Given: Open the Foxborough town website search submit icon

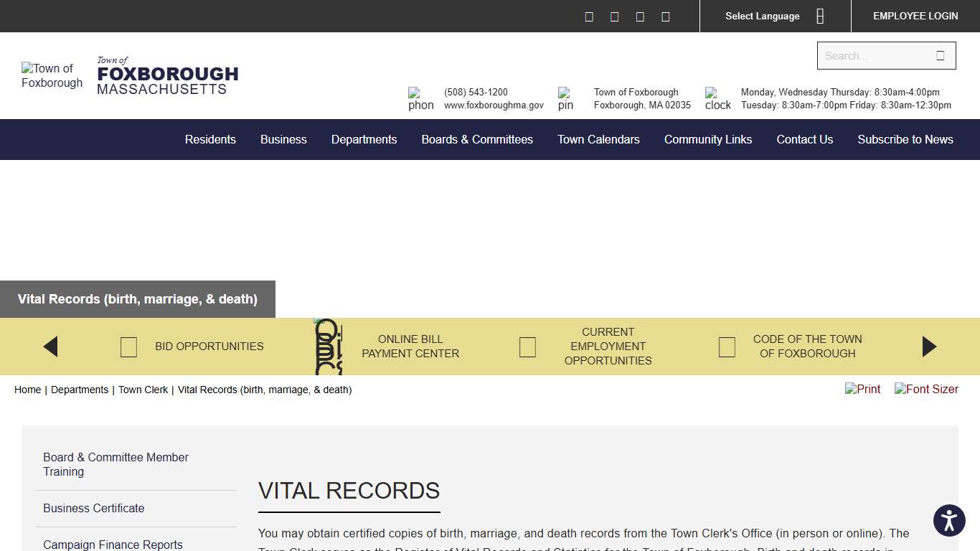Looking at the screenshot, I should [941, 55].
